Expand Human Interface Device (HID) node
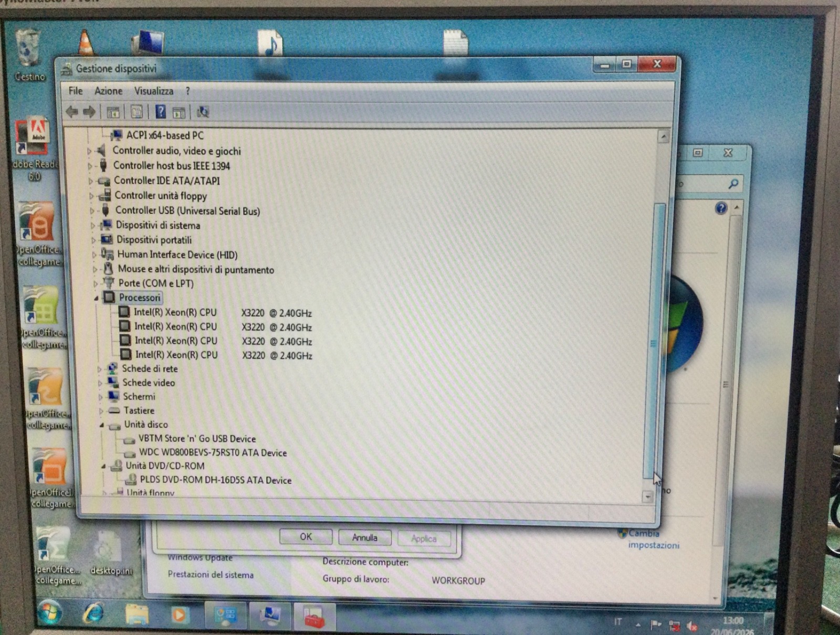Screen dimensions: 840x635 click(x=94, y=255)
